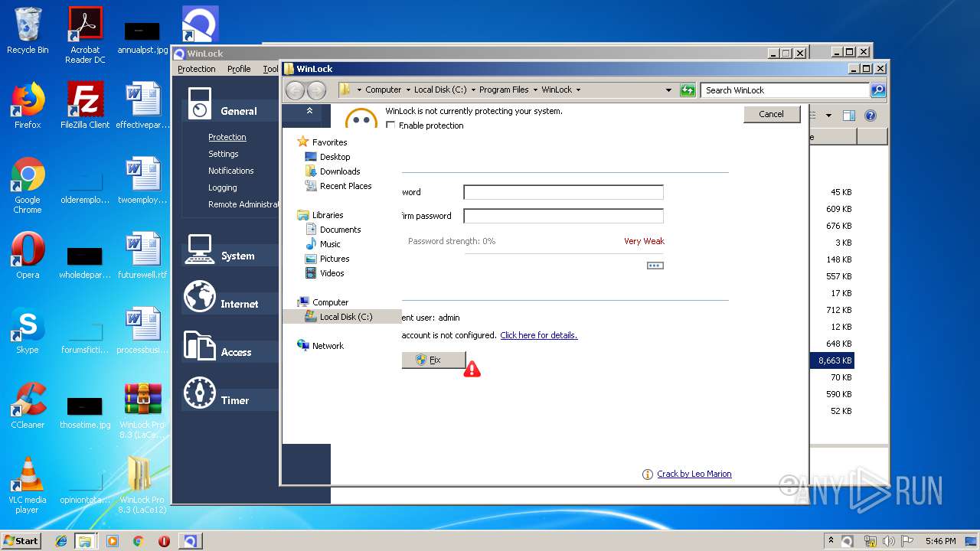Toggle the preview pane icon
Image resolution: width=980 pixels, height=551 pixels.
[848, 116]
